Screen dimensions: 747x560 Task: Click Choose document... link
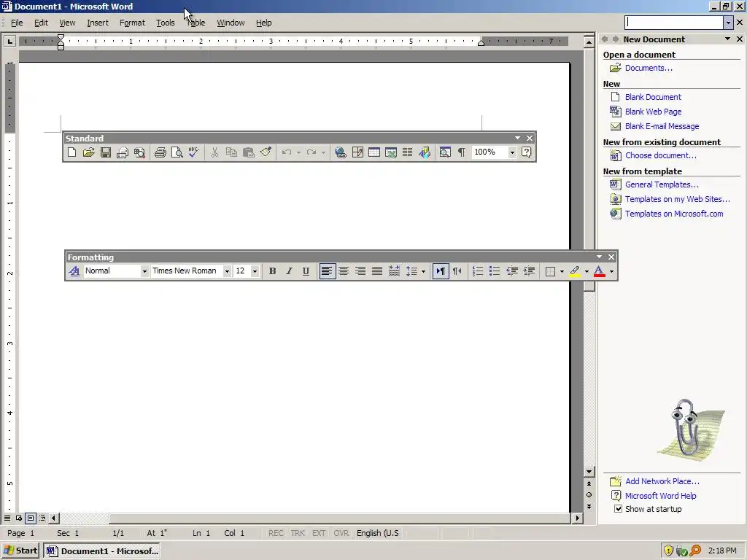(660, 155)
